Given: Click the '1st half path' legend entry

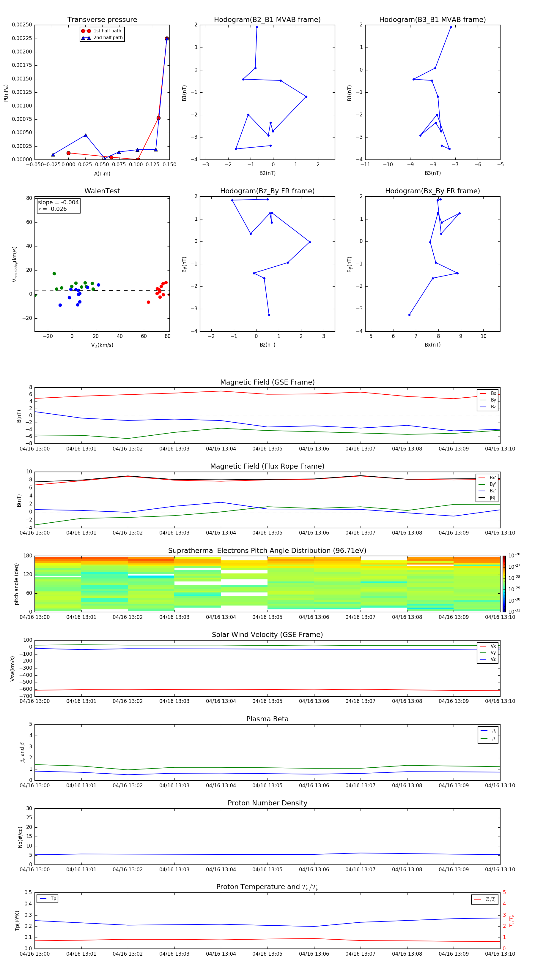Looking at the screenshot, I should [102, 31].
